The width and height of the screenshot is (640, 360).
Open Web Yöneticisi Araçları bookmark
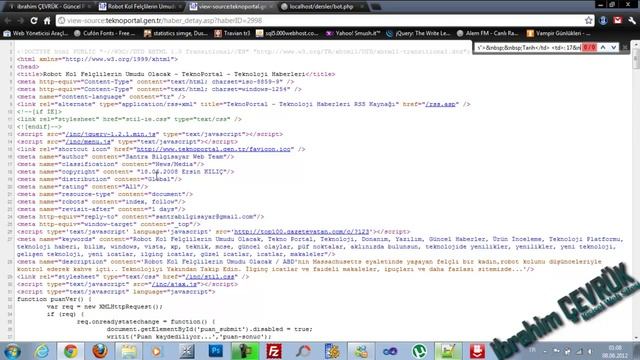[x=36, y=33]
